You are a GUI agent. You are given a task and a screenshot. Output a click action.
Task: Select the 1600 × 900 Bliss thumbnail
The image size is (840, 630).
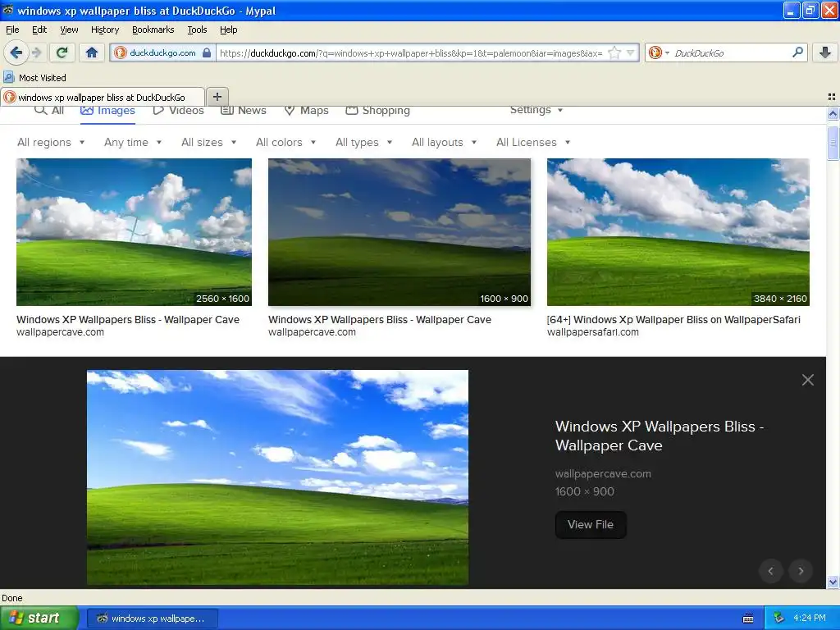pyautogui.click(x=399, y=232)
